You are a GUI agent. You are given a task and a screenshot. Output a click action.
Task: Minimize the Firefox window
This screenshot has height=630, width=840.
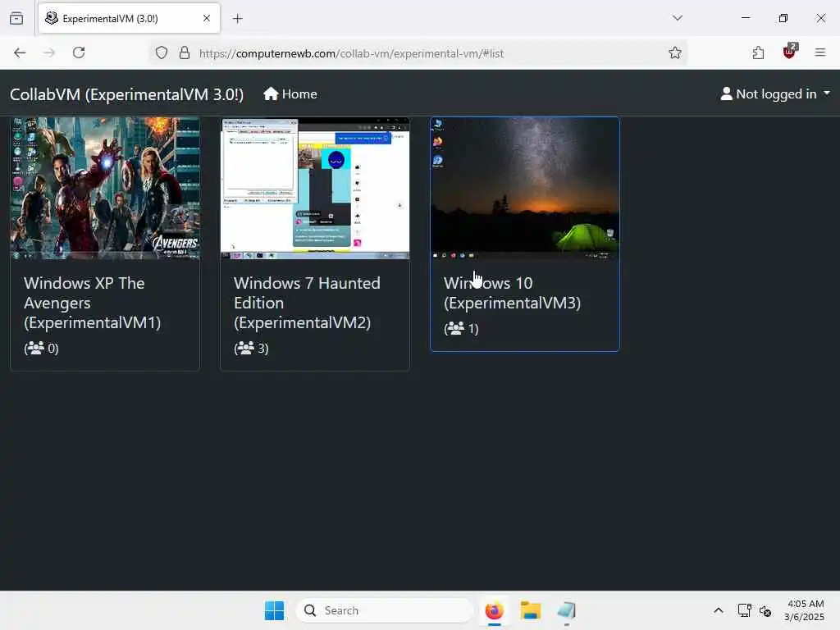coord(745,18)
